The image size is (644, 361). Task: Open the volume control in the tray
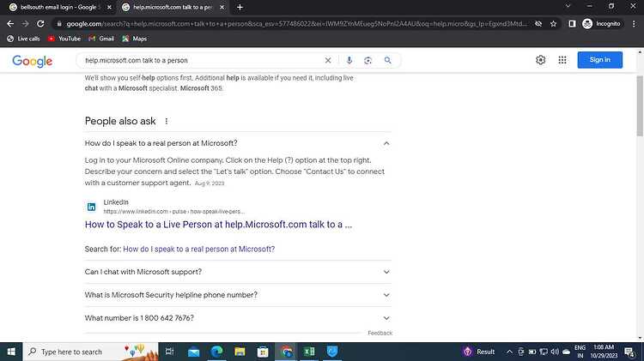point(555,352)
